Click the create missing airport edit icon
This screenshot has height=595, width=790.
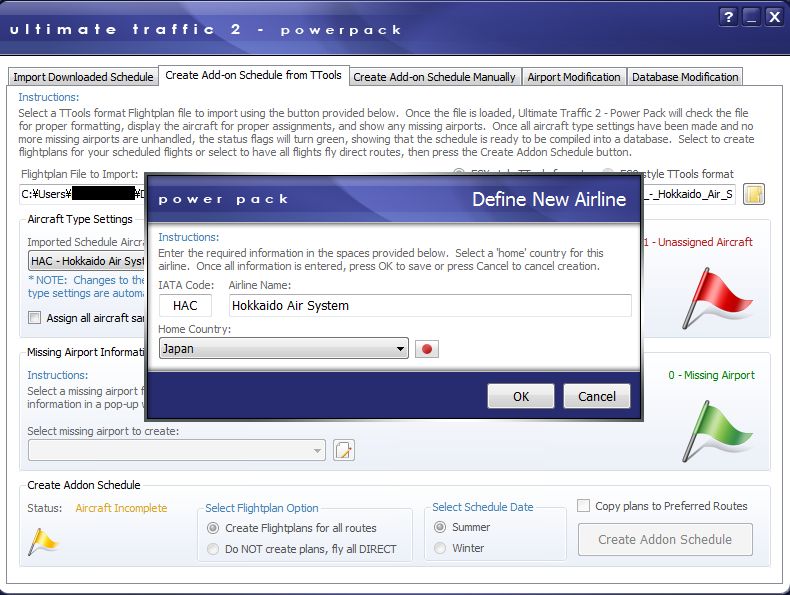click(344, 450)
